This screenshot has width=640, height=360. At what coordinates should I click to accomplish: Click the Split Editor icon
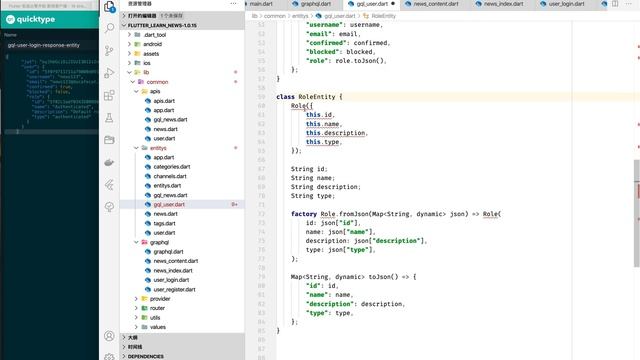615,4
